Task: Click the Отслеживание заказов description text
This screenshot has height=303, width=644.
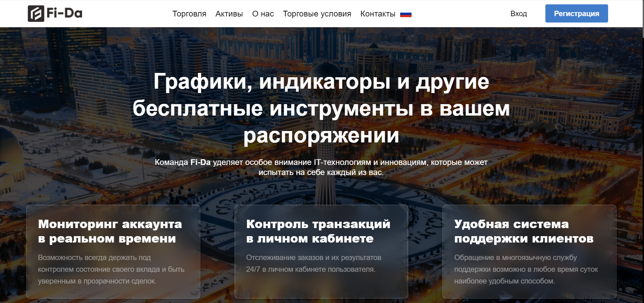Action: 313,263
